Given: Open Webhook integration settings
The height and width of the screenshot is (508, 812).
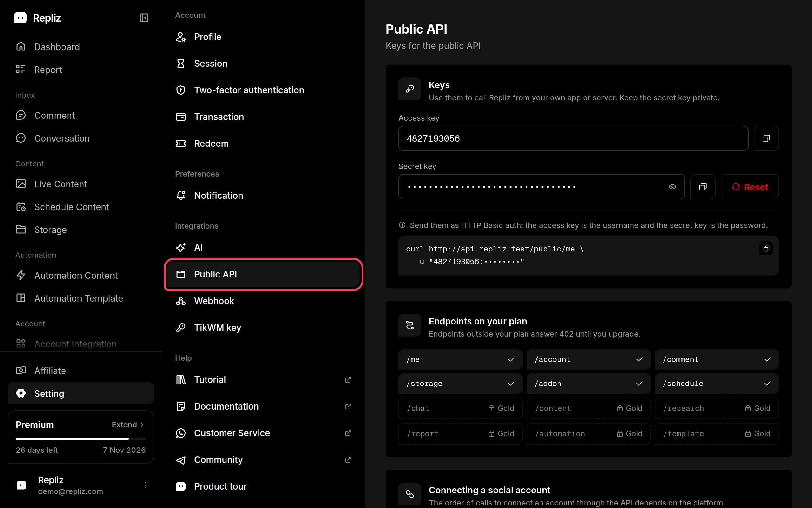Looking at the screenshot, I should click(x=263, y=301).
